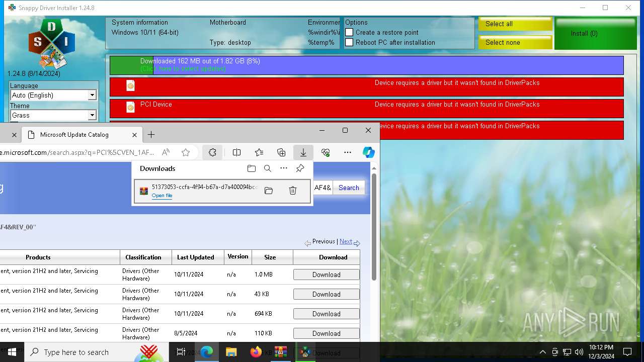Click Downloads arrow icon in Edge toolbar

tap(303, 152)
